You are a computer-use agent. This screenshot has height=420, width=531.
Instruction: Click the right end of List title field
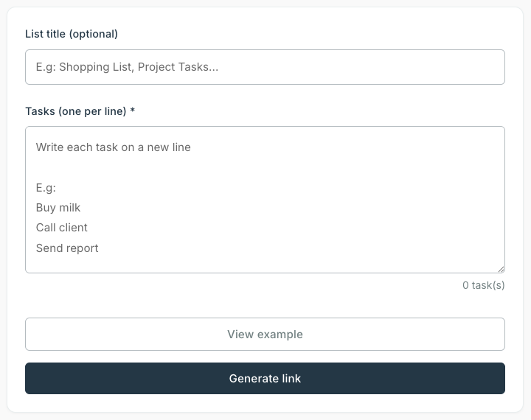tap(487, 67)
